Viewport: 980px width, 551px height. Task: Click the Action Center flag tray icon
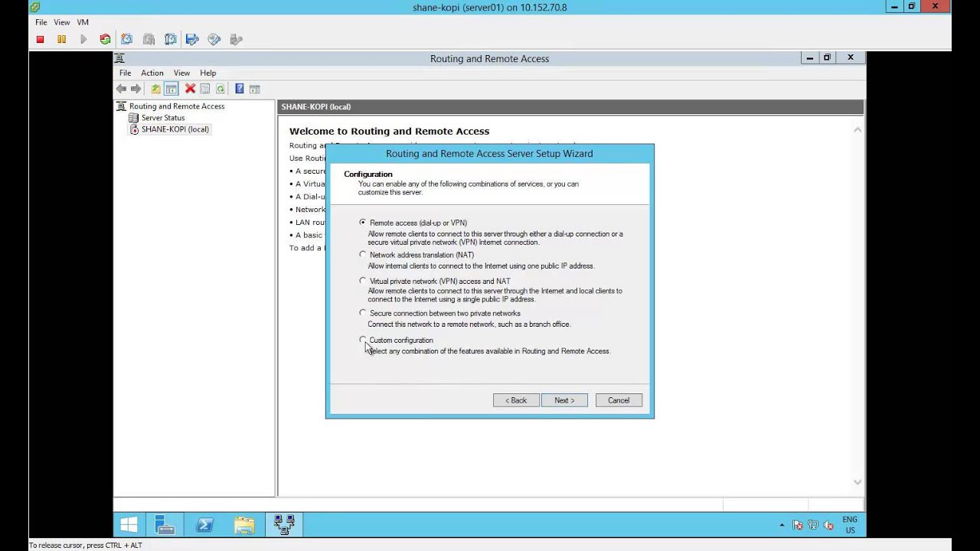click(x=798, y=525)
